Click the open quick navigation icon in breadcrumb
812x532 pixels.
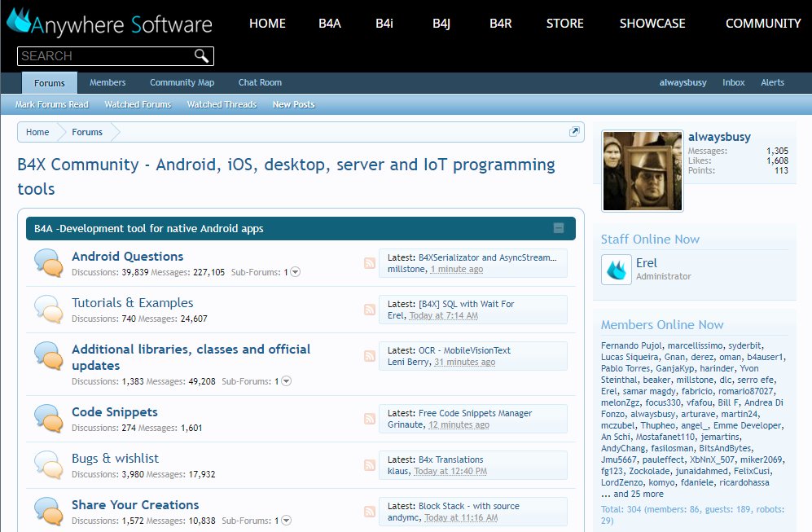[574, 132]
